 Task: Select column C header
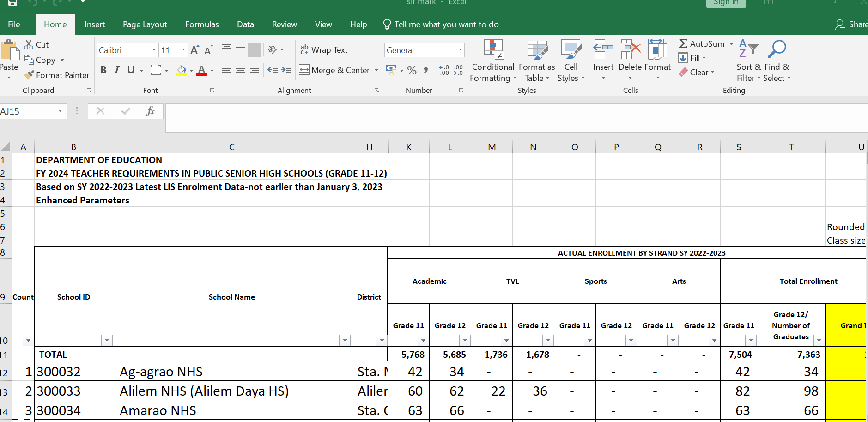(x=232, y=147)
